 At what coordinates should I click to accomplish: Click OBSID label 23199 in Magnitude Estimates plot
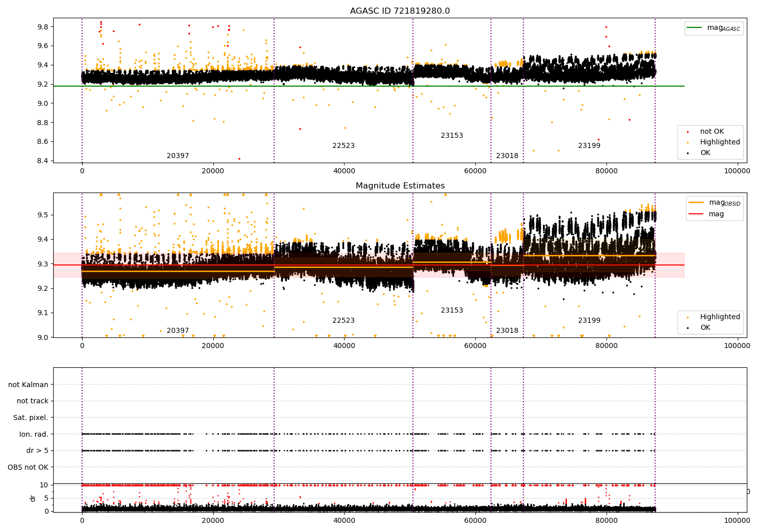click(589, 321)
